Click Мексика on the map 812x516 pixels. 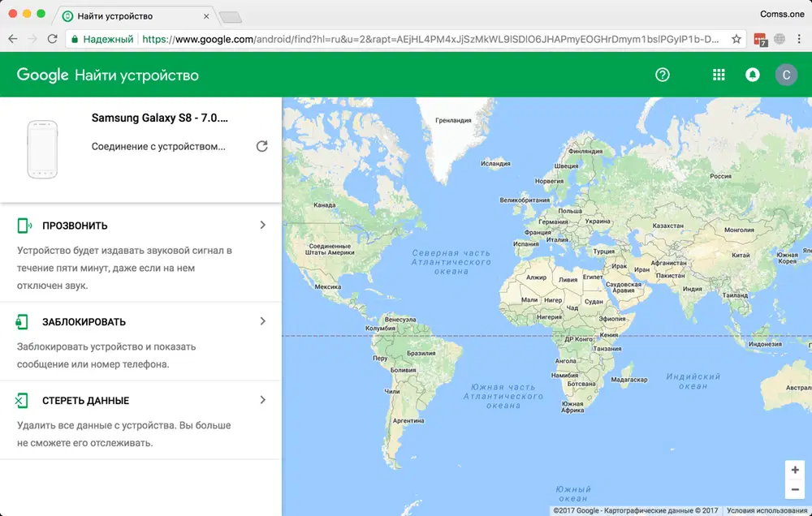point(328,286)
